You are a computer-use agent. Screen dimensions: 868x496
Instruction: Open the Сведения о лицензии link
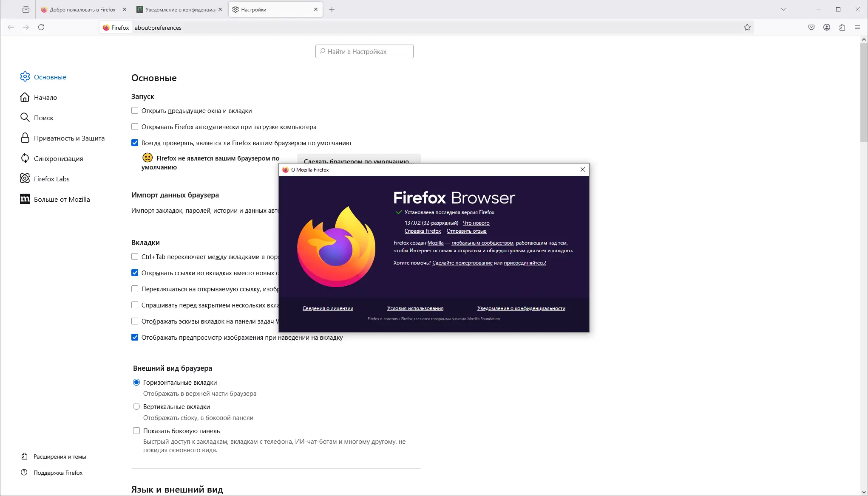click(x=327, y=308)
